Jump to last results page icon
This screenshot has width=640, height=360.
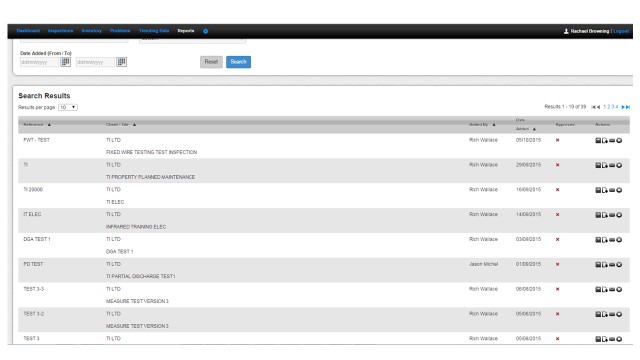(x=628, y=107)
